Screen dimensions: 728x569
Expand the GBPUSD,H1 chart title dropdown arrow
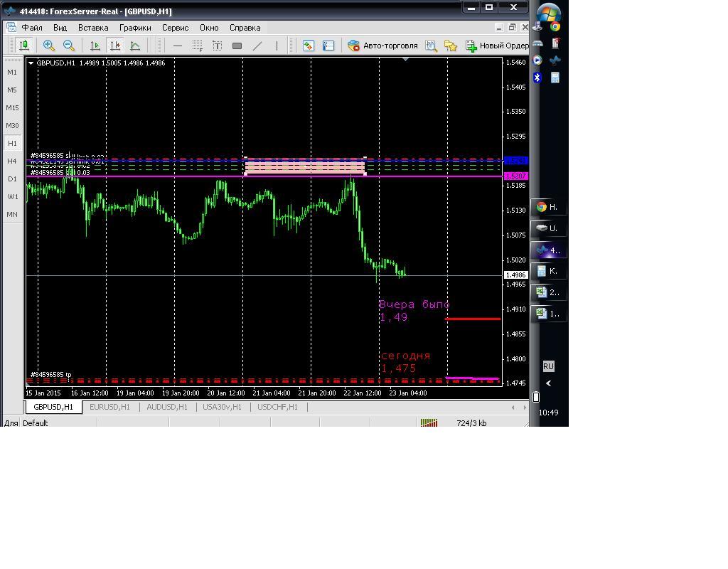pos(31,63)
